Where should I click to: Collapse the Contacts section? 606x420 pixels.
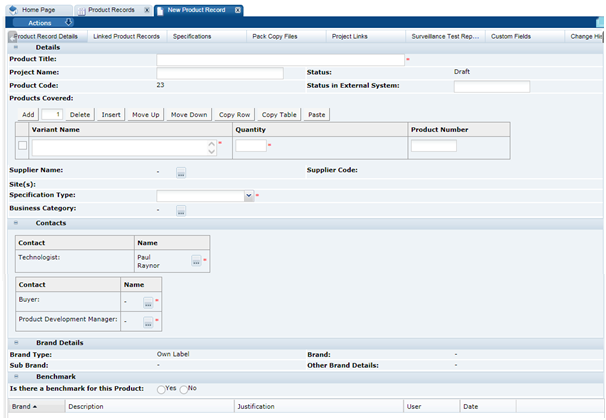tap(16, 223)
